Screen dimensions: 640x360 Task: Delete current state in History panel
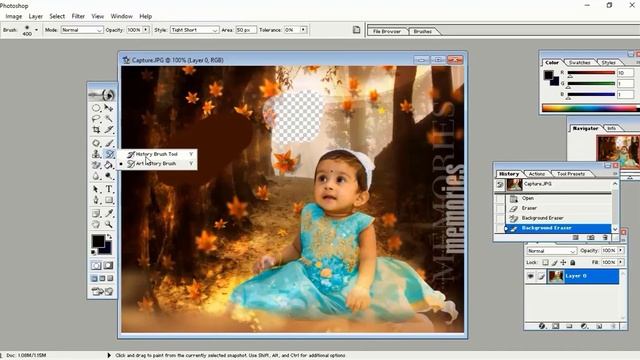[605, 237]
